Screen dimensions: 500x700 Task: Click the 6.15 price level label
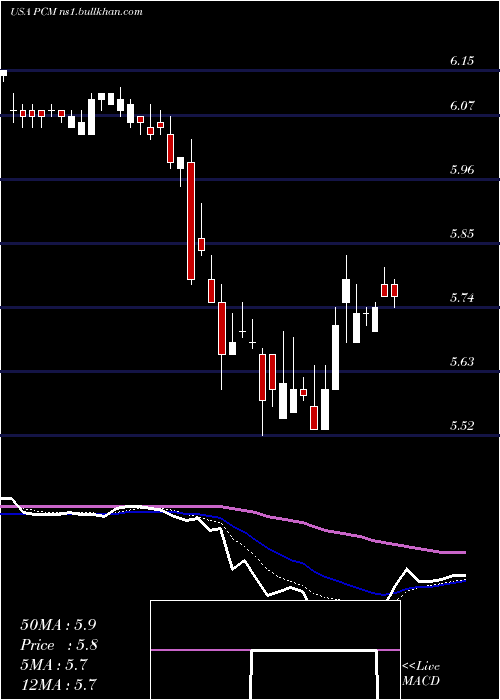coord(462,61)
